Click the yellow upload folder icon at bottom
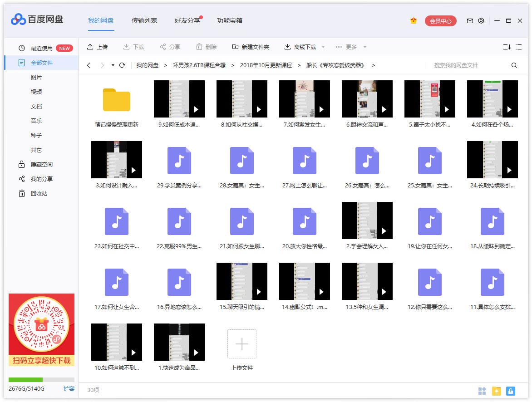 tap(497, 391)
